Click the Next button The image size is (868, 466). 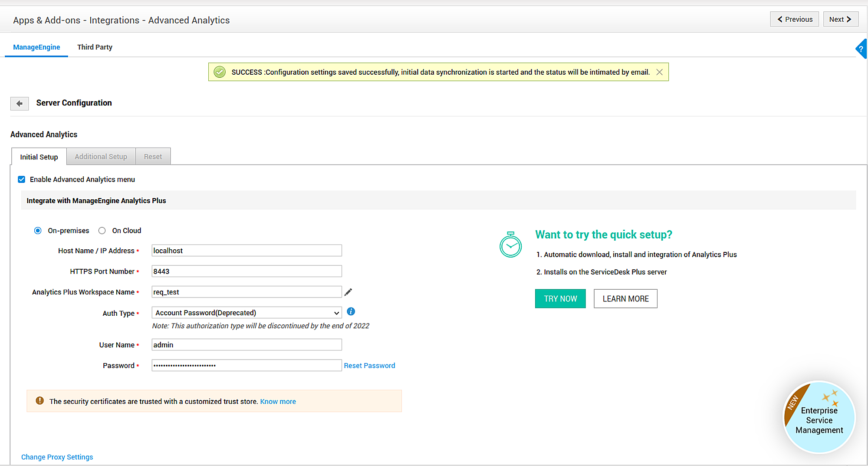841,19
